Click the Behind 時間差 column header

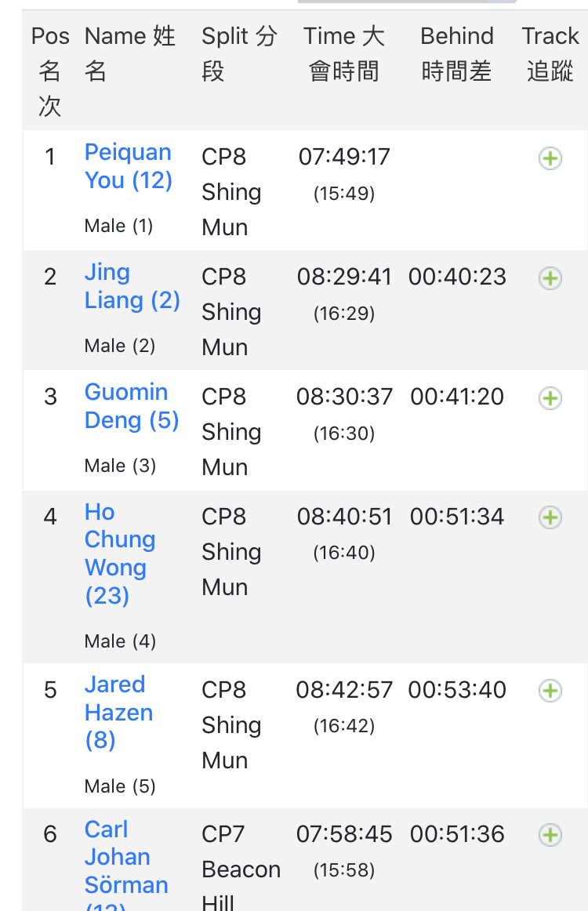point(457,53)
